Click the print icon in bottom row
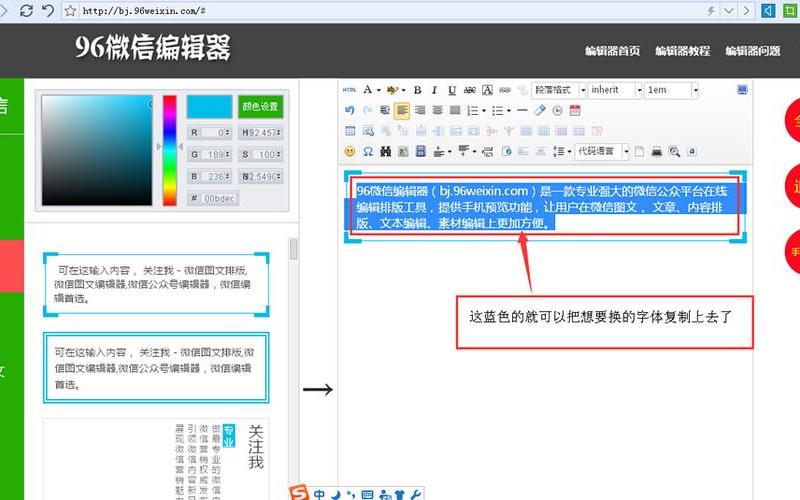The width and height of the screenshot is (800, 500). (657, 152)
